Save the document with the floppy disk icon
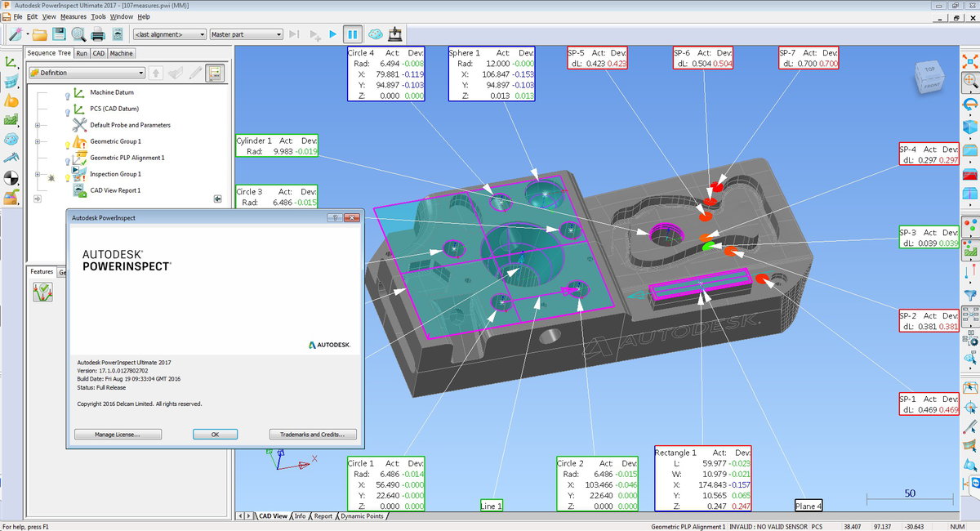 pyautogui.click(x=59, y=34)
